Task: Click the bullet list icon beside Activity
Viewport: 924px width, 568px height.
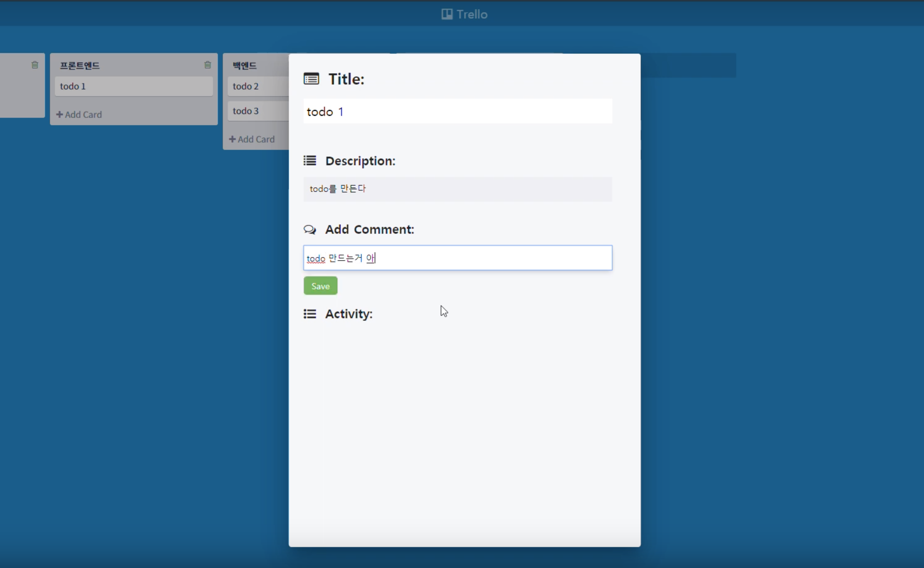Action: tap(310, 314)
